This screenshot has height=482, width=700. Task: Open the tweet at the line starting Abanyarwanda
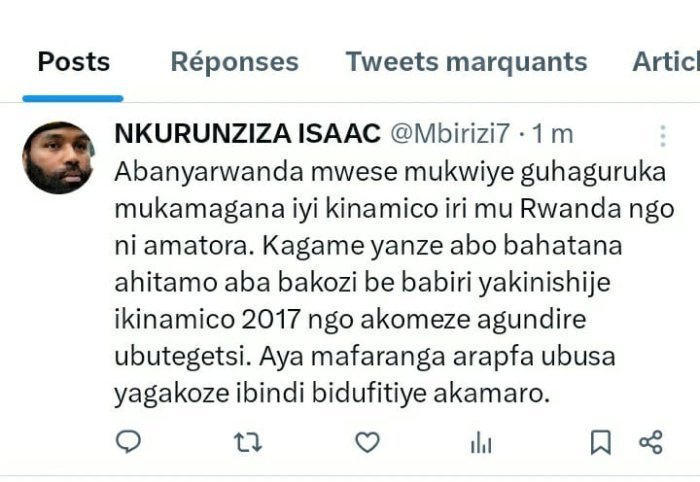[x=390, y=172]
